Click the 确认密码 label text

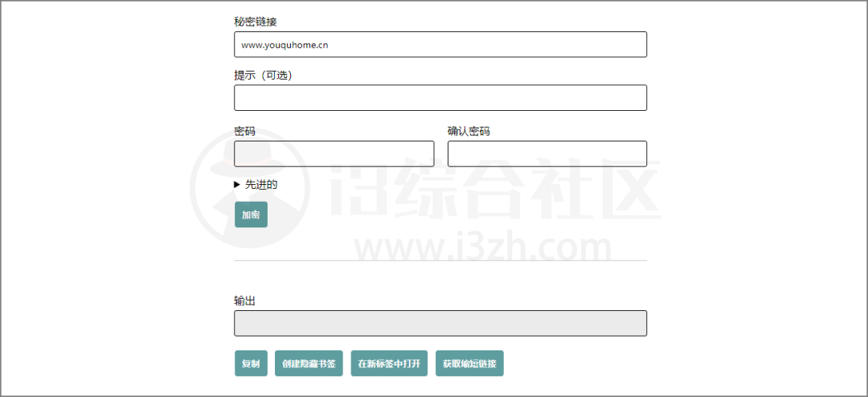469,131
